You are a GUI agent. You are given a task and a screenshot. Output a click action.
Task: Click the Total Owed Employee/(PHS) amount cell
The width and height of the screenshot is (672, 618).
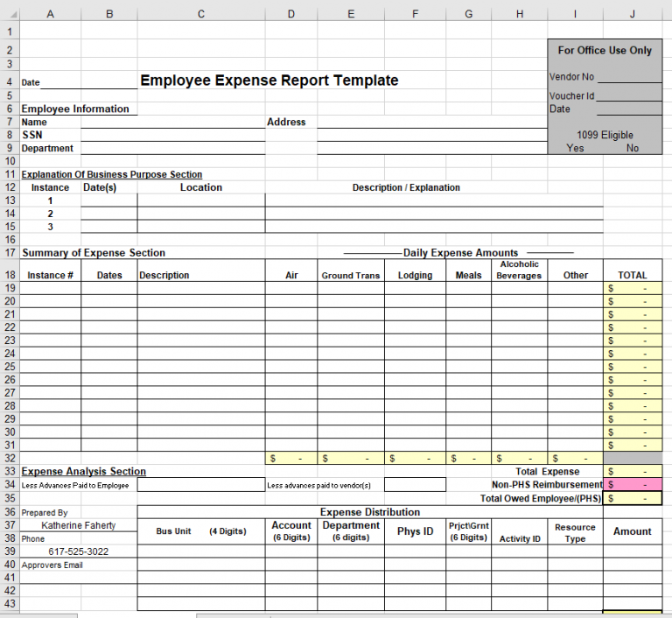pyautogui.click(x=632, y=498)
